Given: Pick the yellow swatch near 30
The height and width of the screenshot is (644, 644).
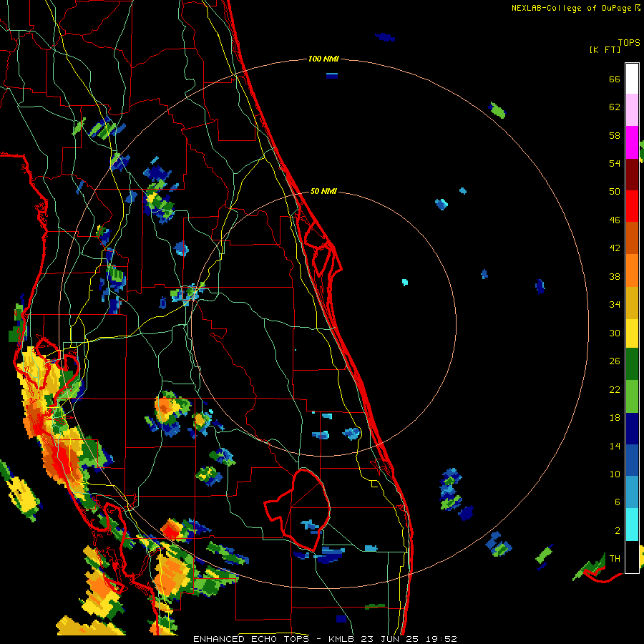Looking at the screenshot, I should pos(632,333).
